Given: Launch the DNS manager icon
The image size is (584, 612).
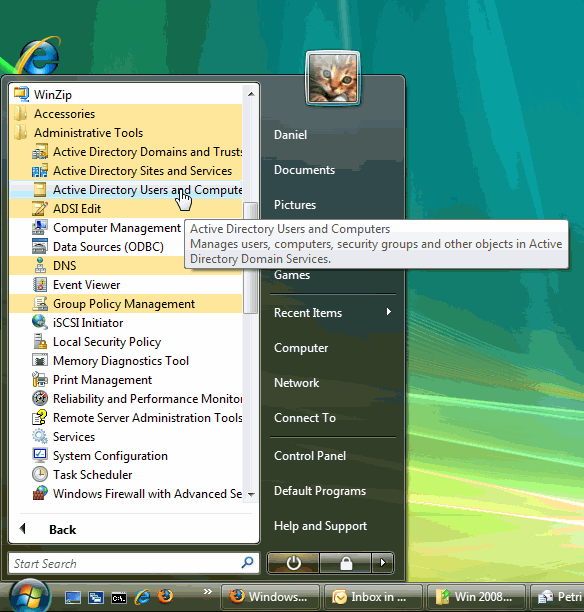Looking at the screenshot, I should [x=40, y=266].
